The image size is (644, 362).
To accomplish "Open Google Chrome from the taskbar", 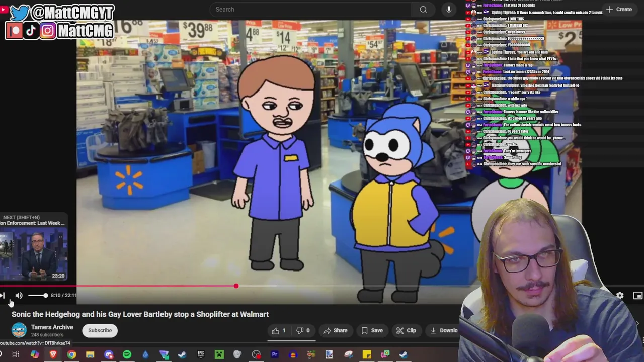I will point(71,354).
